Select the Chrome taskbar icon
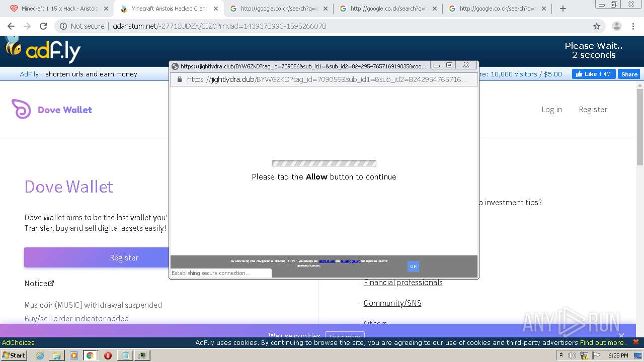This screenshot has width=644, height=362. click(91, 355)
